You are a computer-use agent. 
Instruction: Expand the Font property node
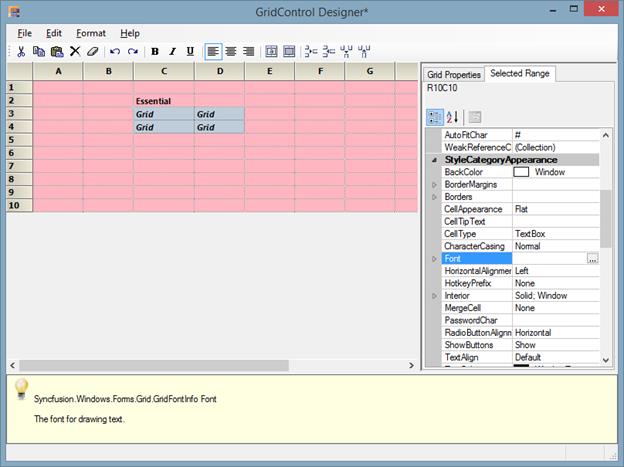[435, 259]
